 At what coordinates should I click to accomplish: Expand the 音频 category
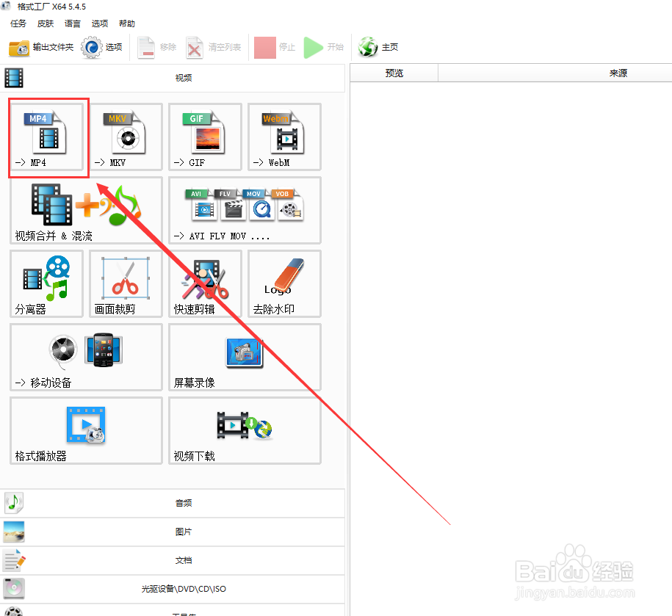point(183,503)
